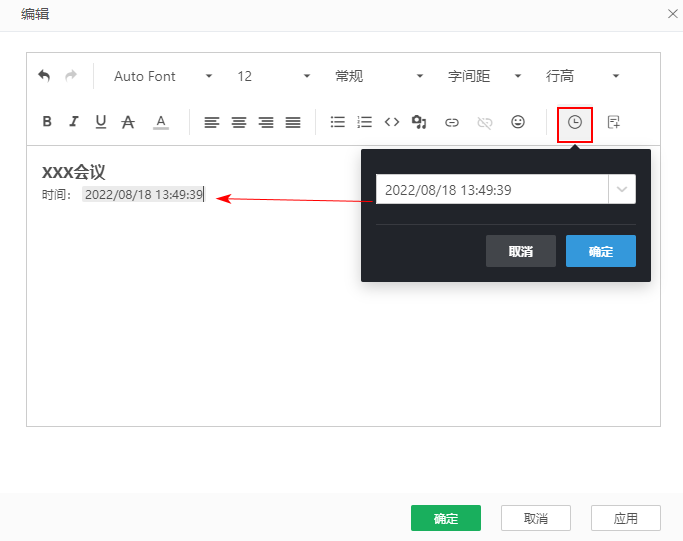The width and height of the screenshot is (683, 541).
Task: Insert a numbered list
Action: [364, 122]
